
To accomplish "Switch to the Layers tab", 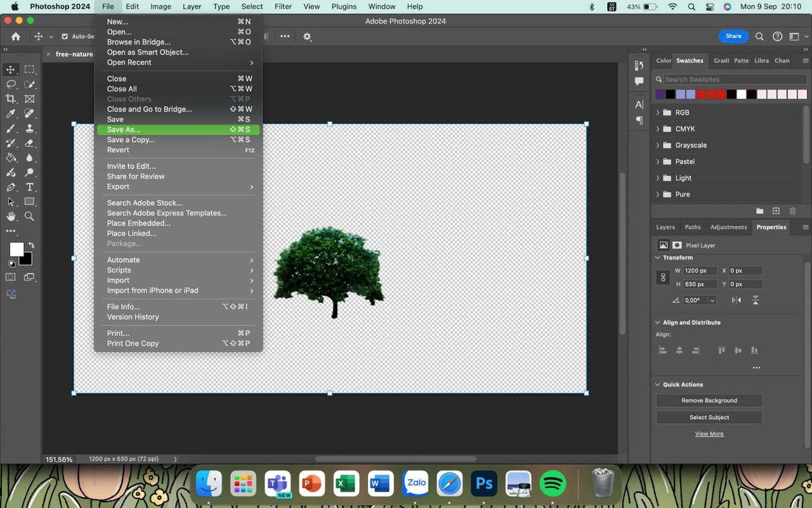I will point(665,227).
